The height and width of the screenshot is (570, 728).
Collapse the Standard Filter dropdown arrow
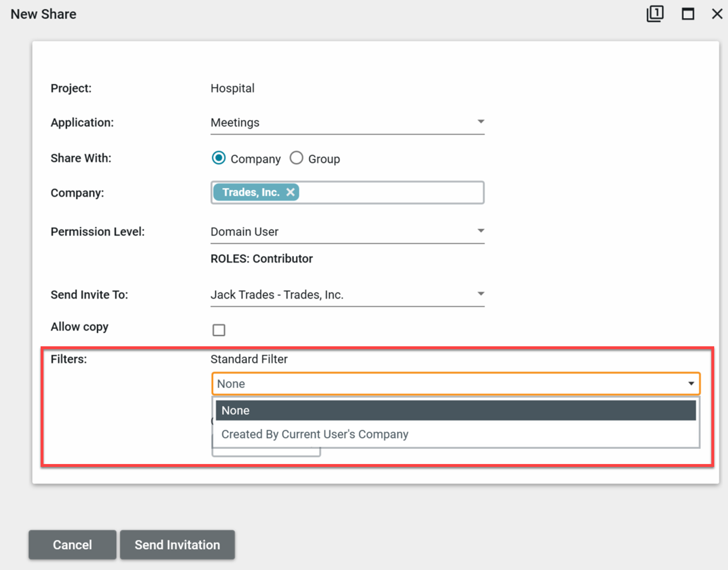[691, 384]
